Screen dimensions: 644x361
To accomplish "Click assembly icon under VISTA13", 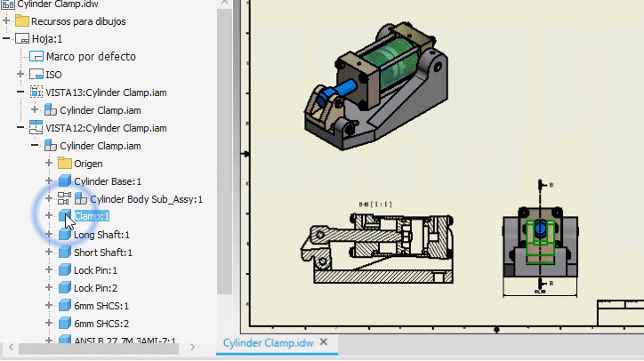I will coord(50,110).
